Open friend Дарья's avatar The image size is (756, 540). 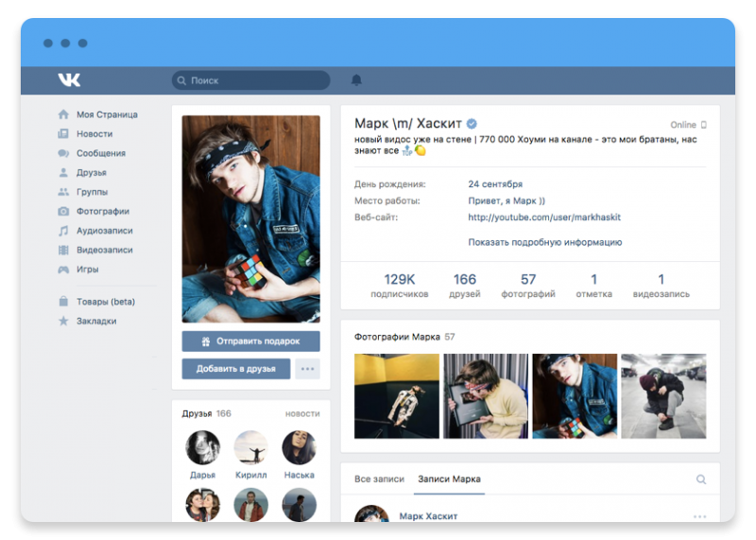click(202, 448)
